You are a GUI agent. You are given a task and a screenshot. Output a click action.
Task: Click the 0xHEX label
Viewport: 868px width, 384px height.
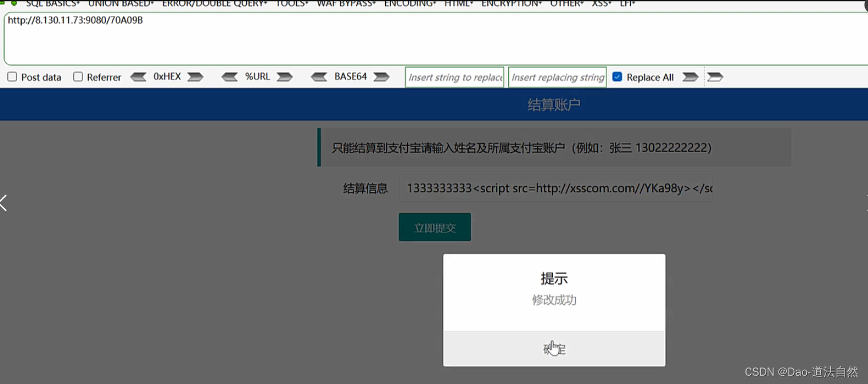click(x=167, y=77)
